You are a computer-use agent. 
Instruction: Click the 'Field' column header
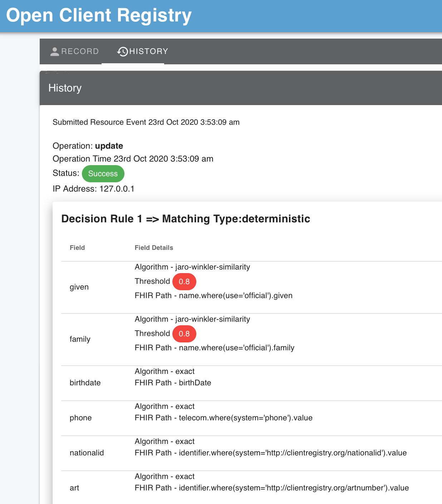coord(77,248)
